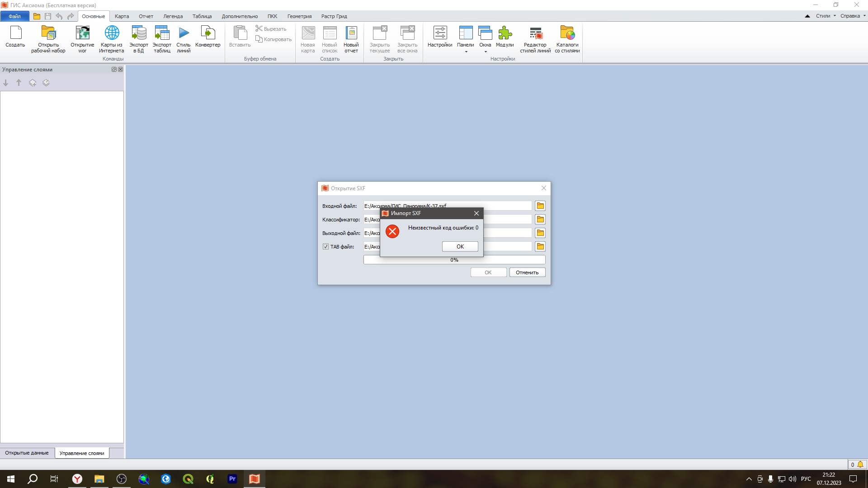Screen dimensions: 868x488
Task: Click the Open workspace icon
Action: tap(48, 33)
